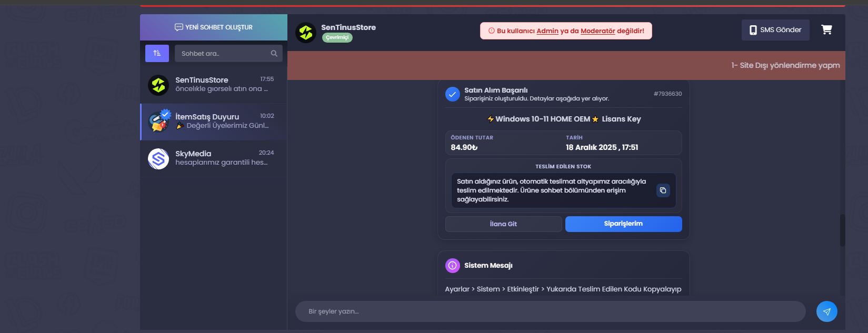The height and width of the screenshot is (333, 868).
Task: Focus the Sohbet ara search field
Action: click(x=228, y=53)
